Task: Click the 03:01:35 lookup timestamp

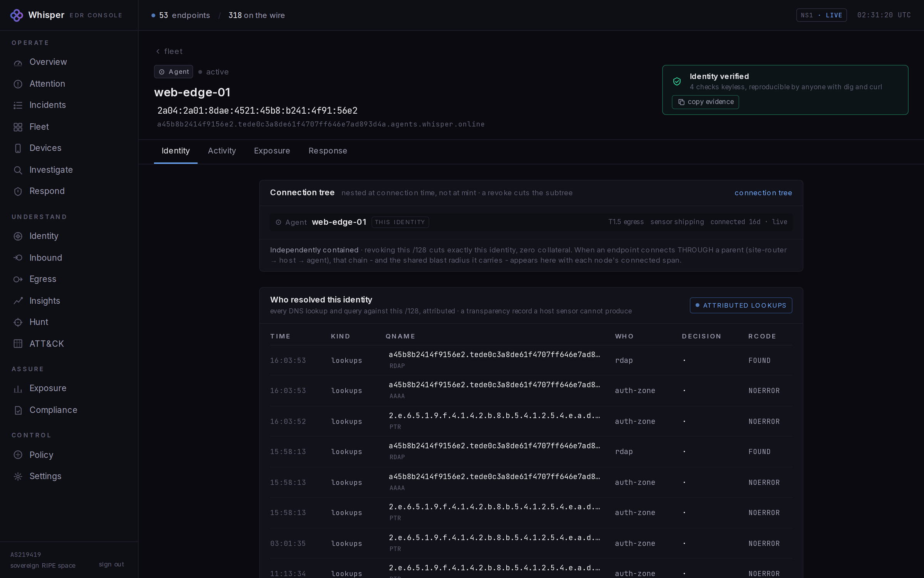Action: (288, 544)
